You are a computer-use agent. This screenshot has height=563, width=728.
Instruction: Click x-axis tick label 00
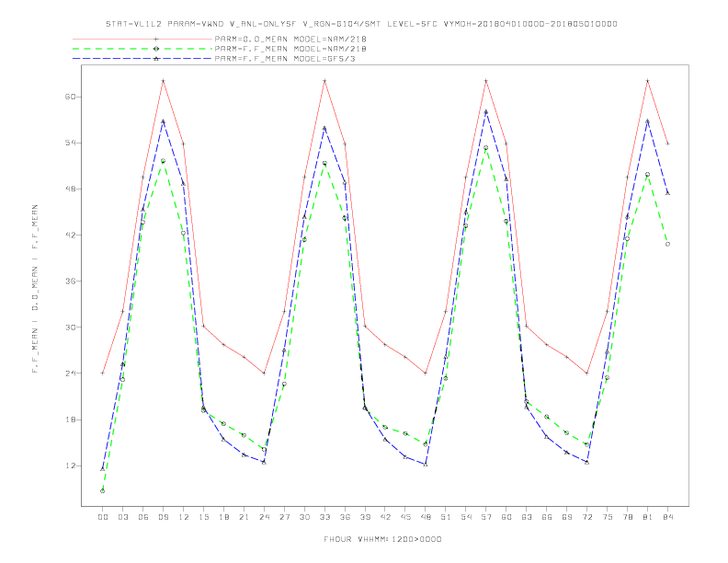[x=103, y=517]
